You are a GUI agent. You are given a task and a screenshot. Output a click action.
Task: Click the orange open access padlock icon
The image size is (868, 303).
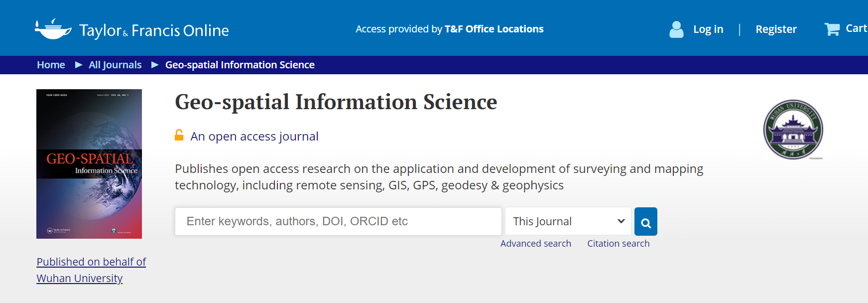(x=179, y=135)
